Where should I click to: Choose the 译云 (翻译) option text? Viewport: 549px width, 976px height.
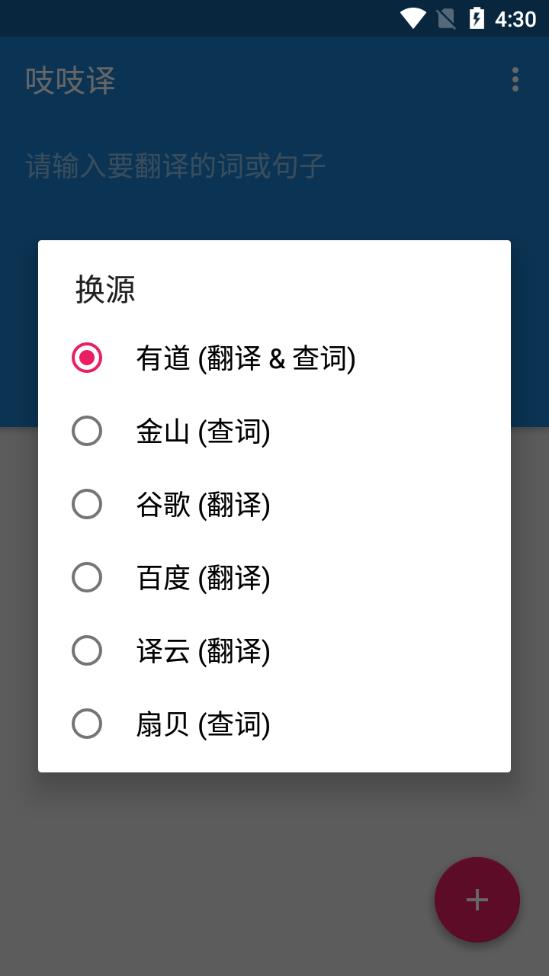coord(204,651)
